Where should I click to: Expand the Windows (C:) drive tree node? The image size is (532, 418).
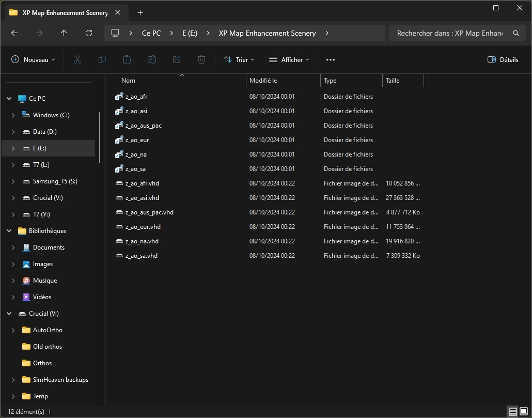click(x=13, y=115)
